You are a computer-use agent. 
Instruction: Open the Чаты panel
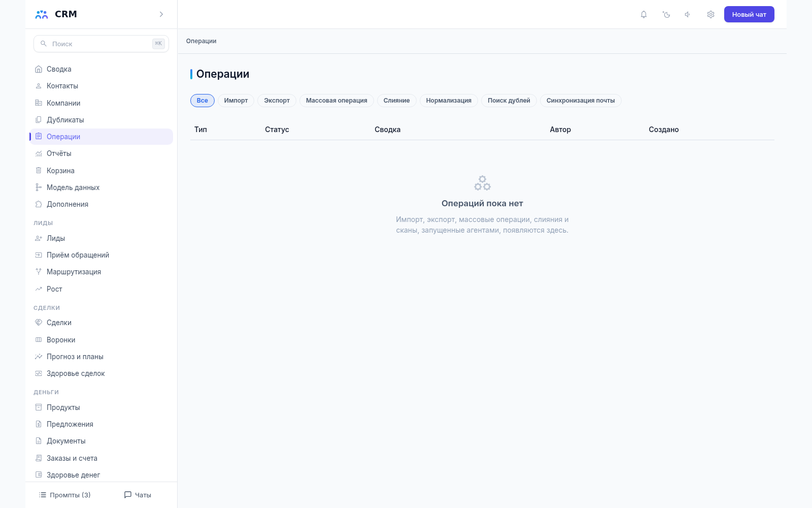pyautogui.click(x=138, y=495)
